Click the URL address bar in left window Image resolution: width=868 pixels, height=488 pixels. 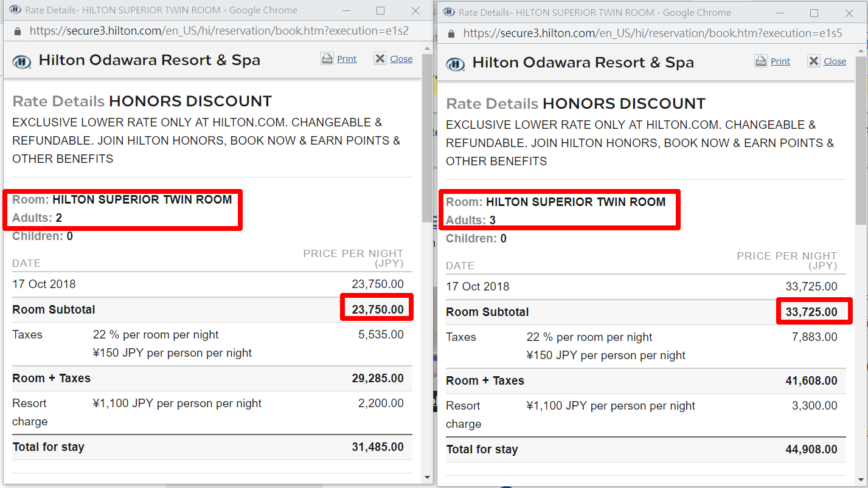pos(218,31)
